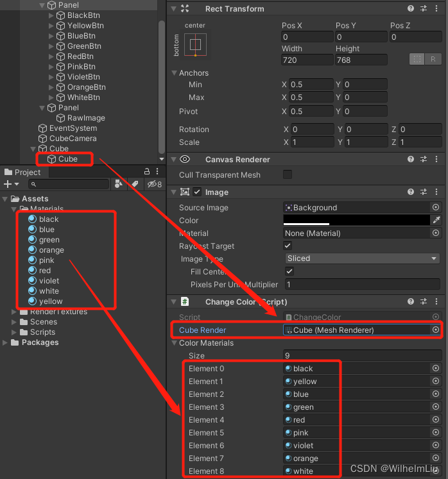Screen dimensions: 448x479
Task: Search by label tag icon
Action: click(135, 184)
